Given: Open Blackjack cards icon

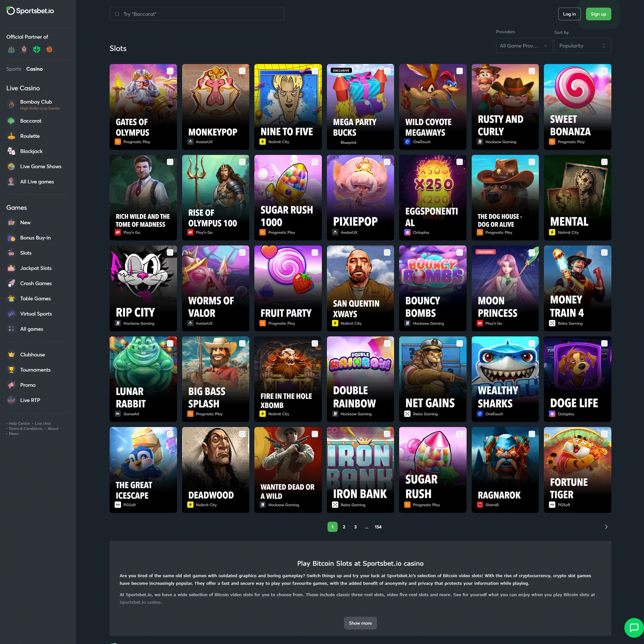Looking at the screenshot, I should coord(11,151).
